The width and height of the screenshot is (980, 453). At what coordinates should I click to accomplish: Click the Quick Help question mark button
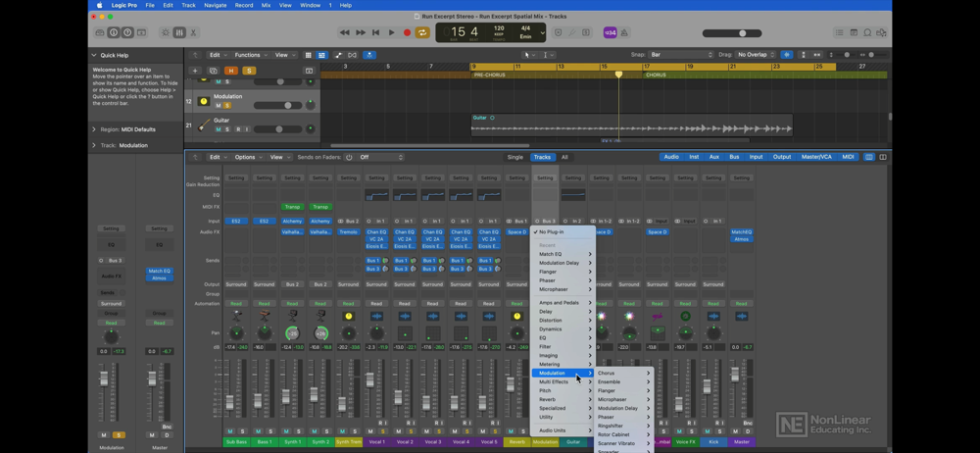point(127,32)
